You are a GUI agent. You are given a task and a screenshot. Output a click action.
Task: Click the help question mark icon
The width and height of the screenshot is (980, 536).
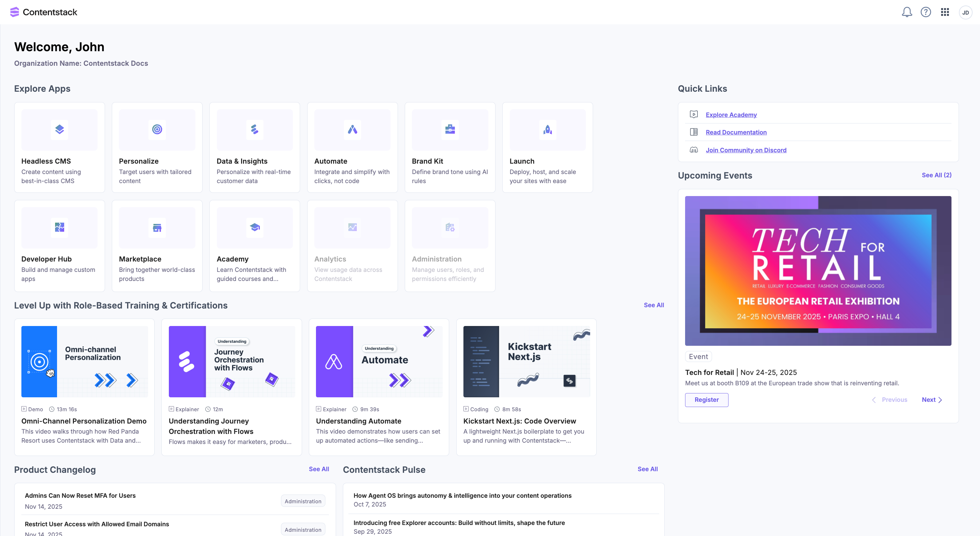click(926, 12)
